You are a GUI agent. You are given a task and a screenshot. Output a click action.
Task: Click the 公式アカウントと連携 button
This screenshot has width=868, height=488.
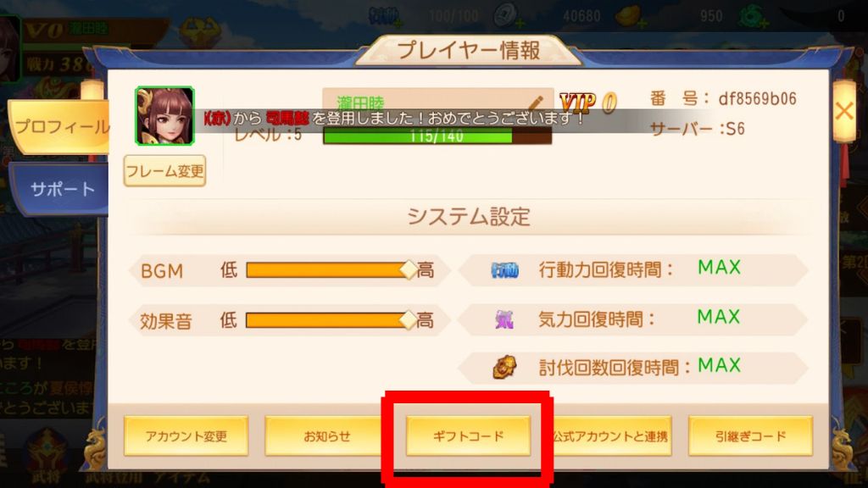(x=610, y=436)
